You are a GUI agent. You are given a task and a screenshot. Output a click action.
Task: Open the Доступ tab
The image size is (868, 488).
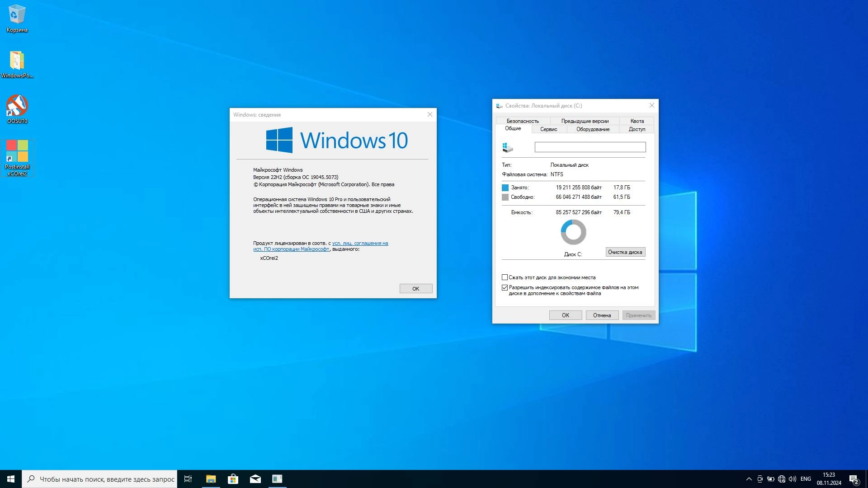pyautogui.click(x=637, y=129)
